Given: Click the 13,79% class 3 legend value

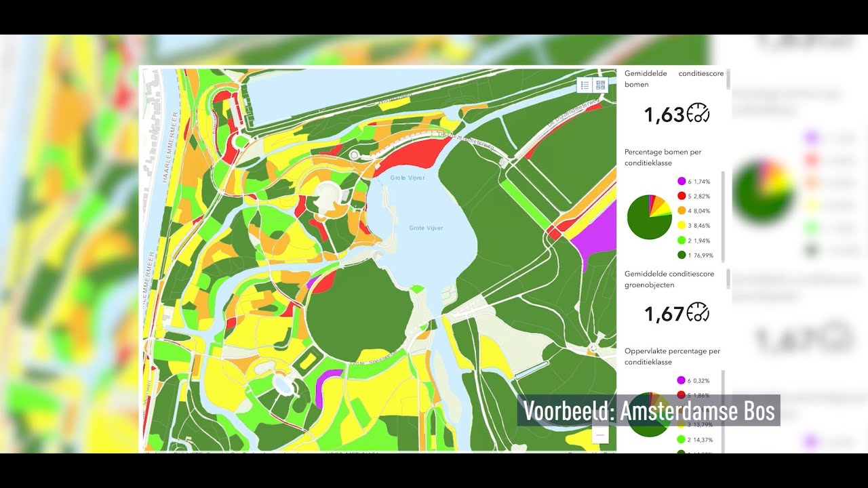Looking at the screenshot, I should [702, 425].
